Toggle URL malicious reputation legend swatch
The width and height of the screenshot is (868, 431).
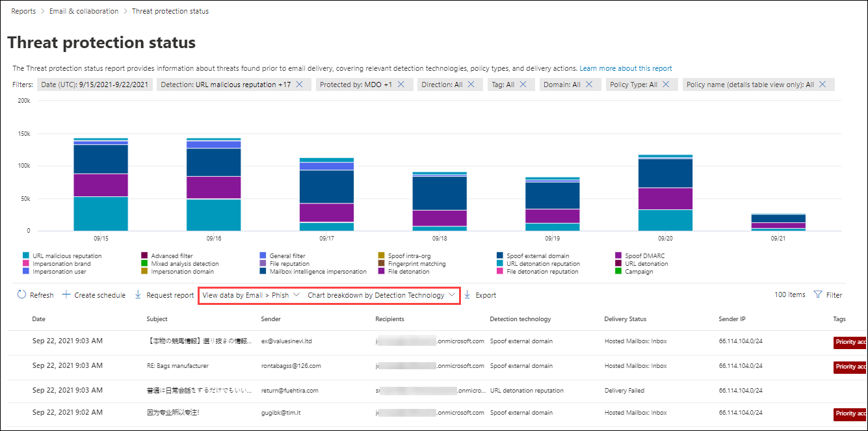(26, 256)
